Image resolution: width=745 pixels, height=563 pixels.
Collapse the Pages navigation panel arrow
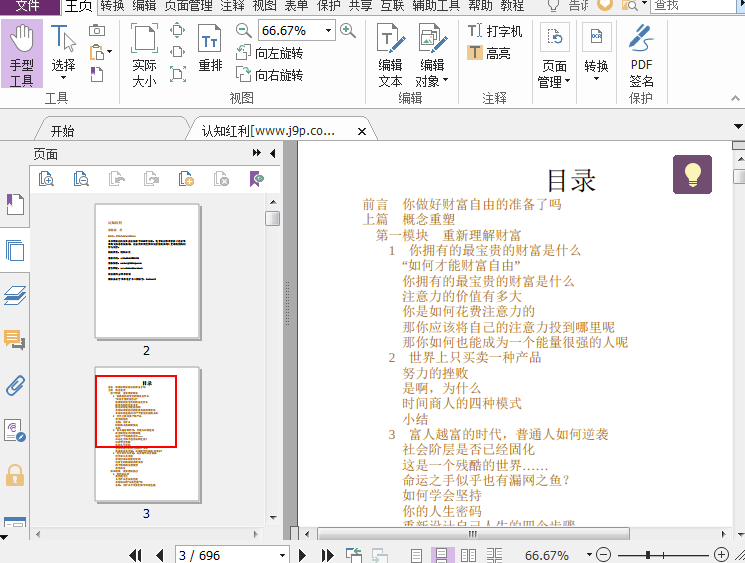[272, 153]
